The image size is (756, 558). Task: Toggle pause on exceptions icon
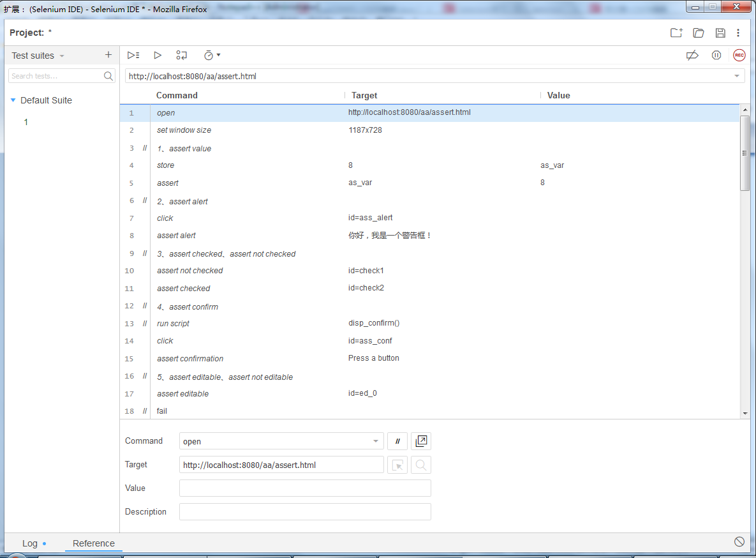coord(716,56)
